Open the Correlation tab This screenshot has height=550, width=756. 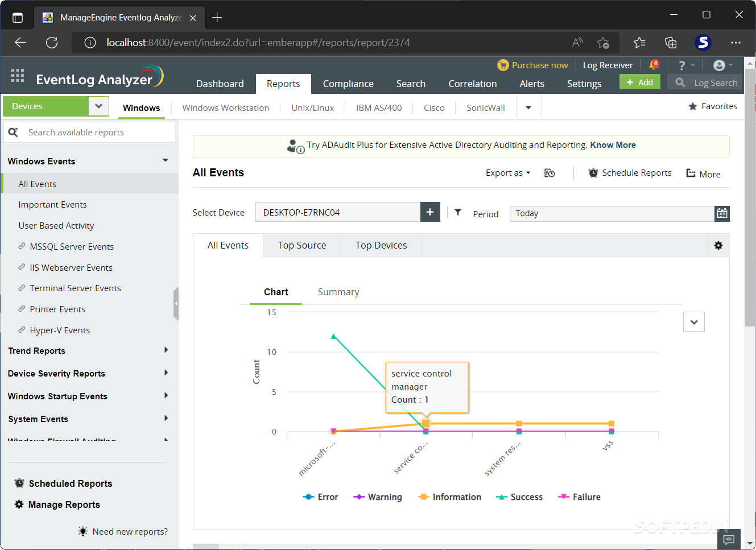point(472,84)
